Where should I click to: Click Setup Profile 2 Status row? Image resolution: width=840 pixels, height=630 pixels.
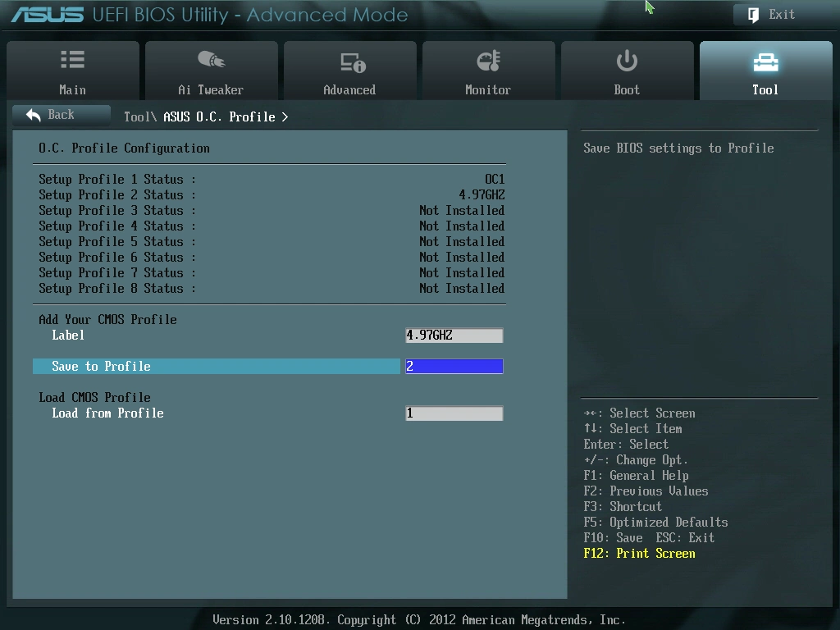[x=272, y=194]
